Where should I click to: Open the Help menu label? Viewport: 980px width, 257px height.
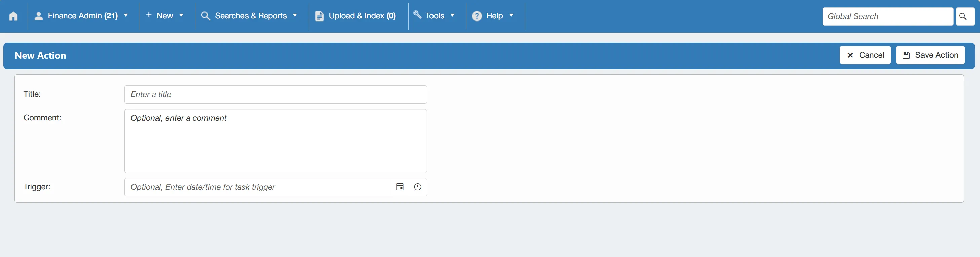pos(494,16)
